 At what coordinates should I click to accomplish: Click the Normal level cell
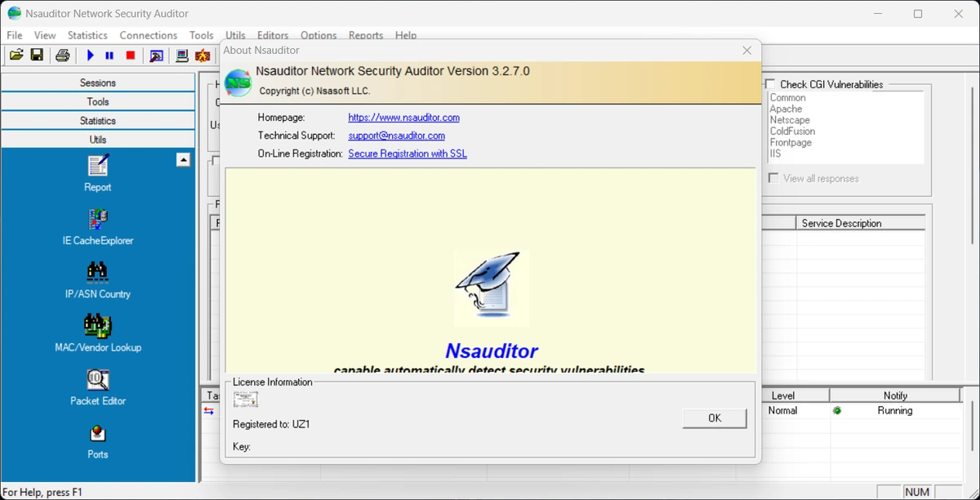click(x=782, y=411)
